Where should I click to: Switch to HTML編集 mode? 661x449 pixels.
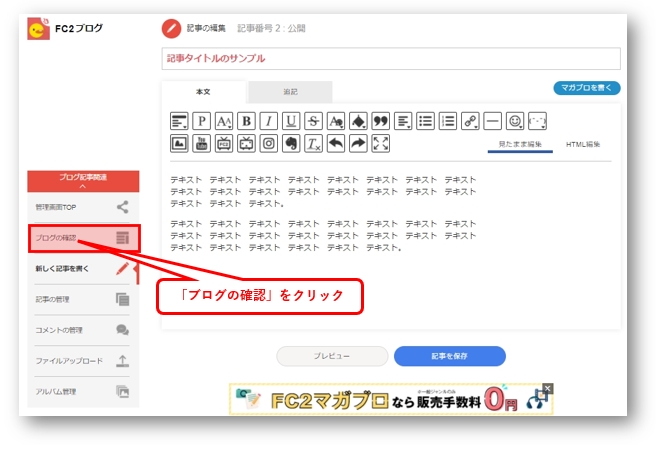click(583, 144)
